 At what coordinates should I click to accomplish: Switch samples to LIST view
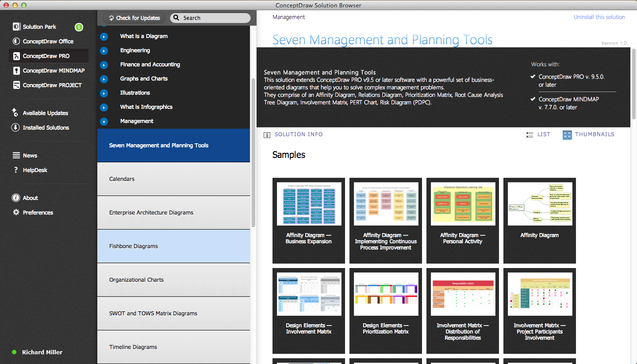[x=538, y=134]
